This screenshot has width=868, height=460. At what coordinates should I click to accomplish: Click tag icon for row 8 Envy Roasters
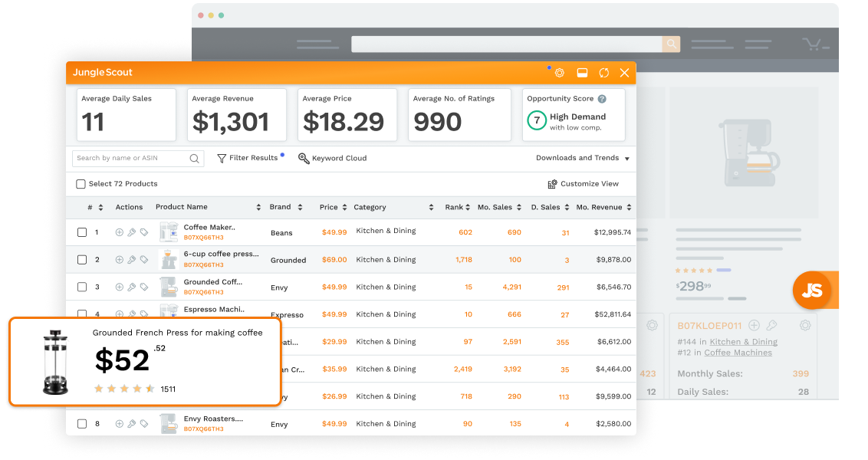pyautogui.click(x=144, y=424)
